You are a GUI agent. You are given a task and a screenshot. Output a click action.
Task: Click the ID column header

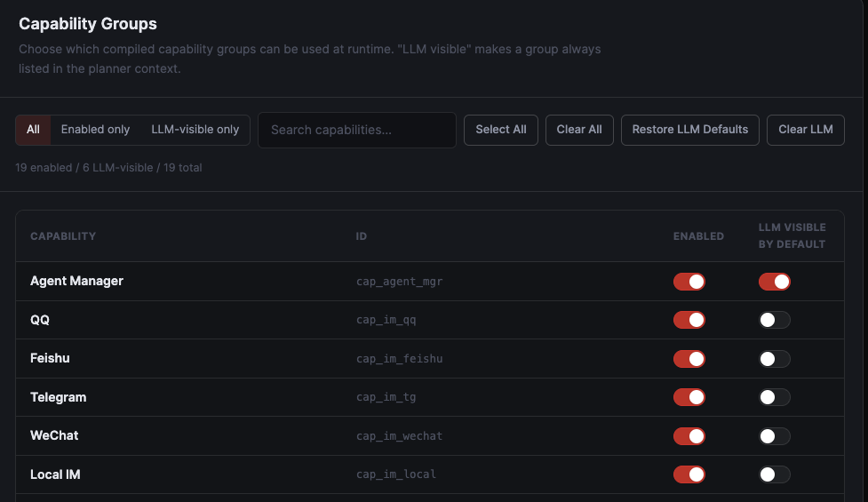362,236
